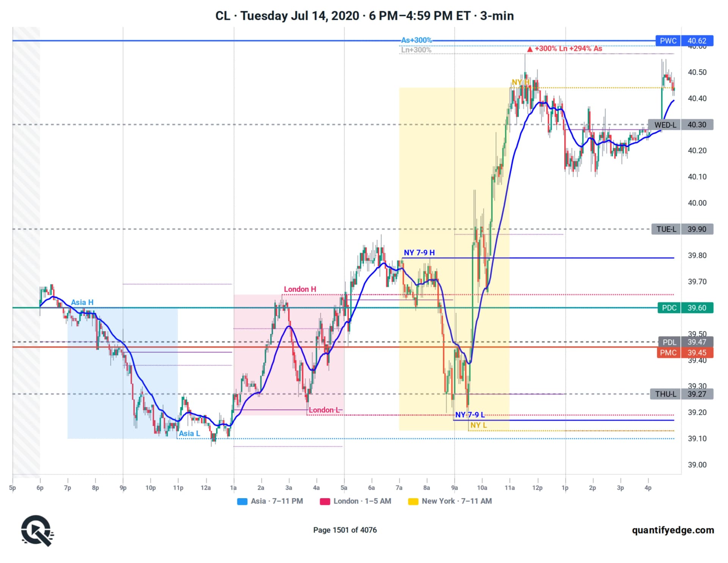Image resolution: width=728 pixels, height=563 pixels.
Task: Click the 40.30 WED-L price tag
Action: [697, 125]
